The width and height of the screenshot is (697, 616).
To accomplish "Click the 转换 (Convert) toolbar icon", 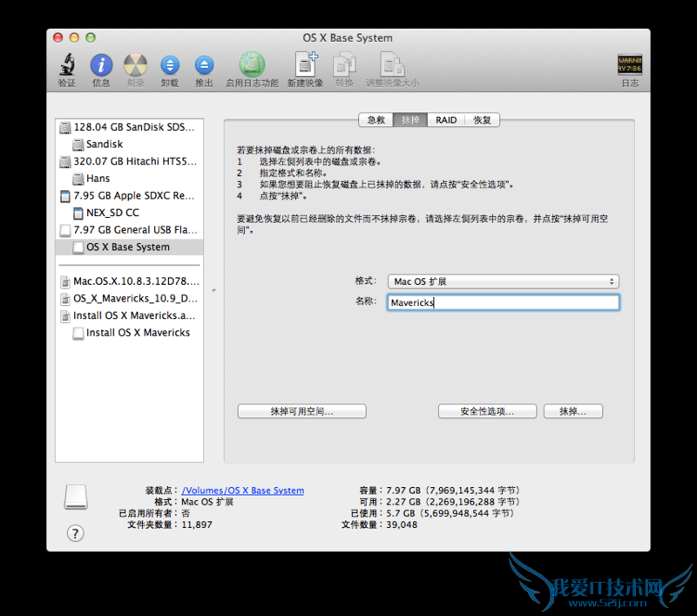I will tap(344, 65).
